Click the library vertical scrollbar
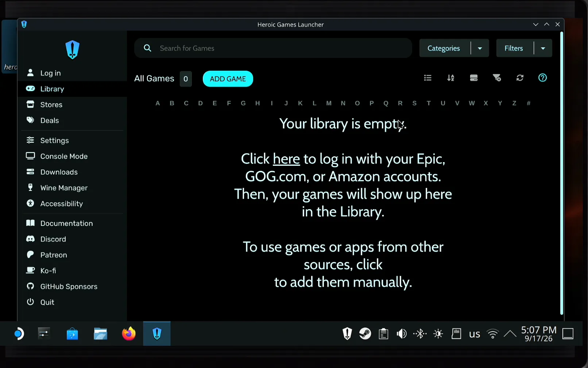This screenshot has width=588, height=368. pos(562,173)
